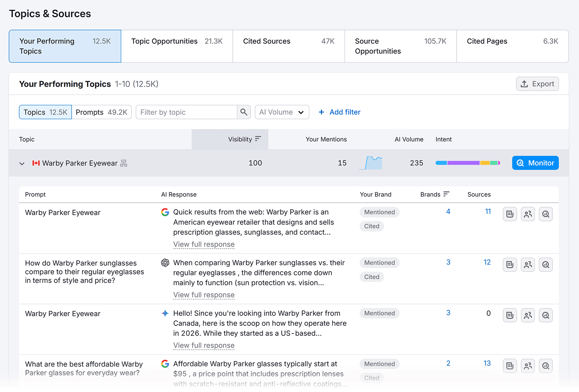
Task: Click the ChatGPT icon in sunglasses comparison response
Action: pyautogui.click(x=165, y=263)
